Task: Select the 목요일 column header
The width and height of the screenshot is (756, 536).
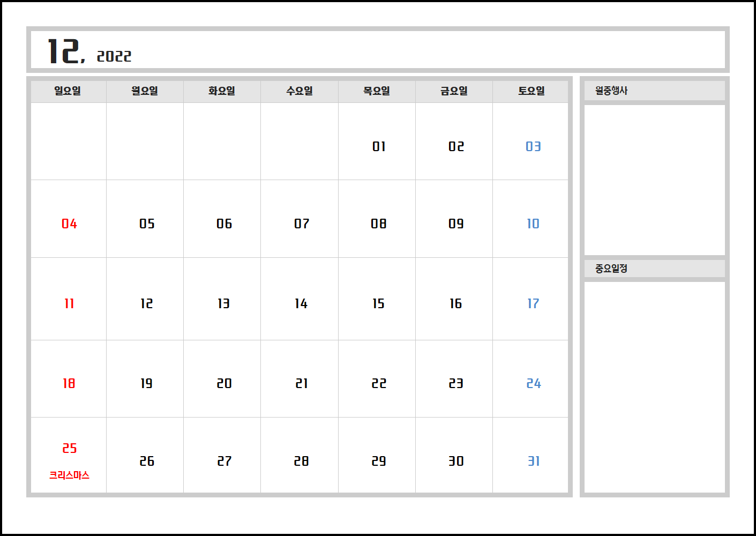Action: pyautogui.click(x=377, y=91)
